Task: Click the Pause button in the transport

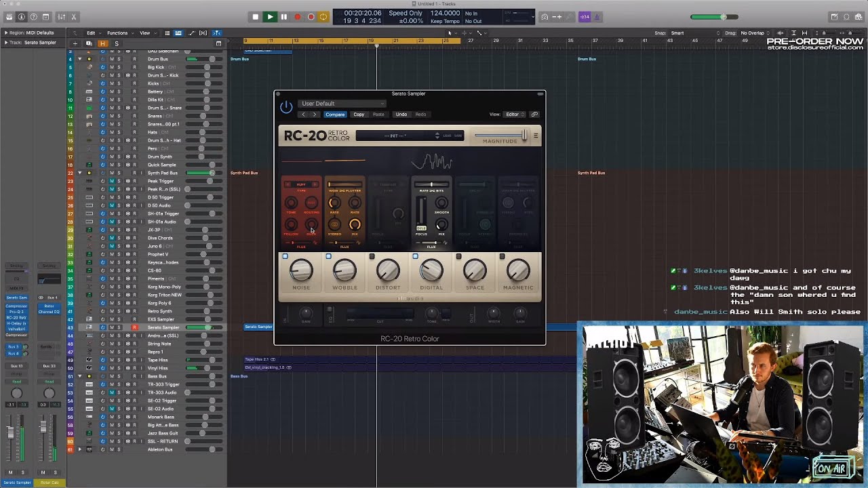Action: 283,17
